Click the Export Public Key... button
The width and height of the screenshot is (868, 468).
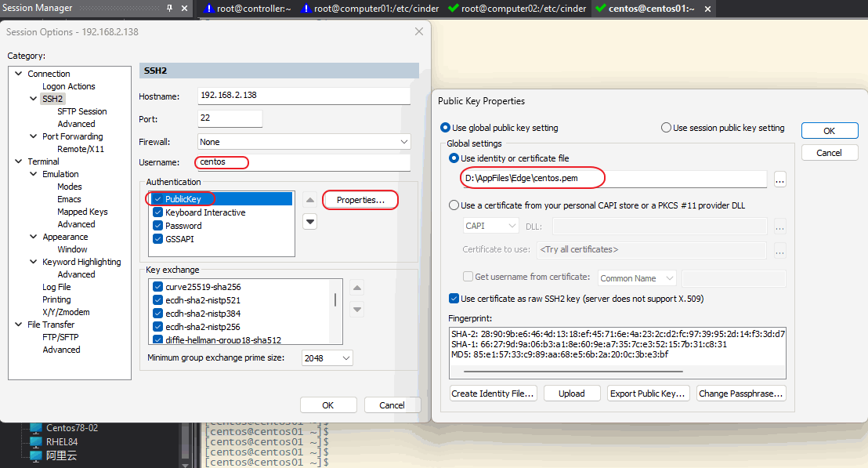(649, 394)
